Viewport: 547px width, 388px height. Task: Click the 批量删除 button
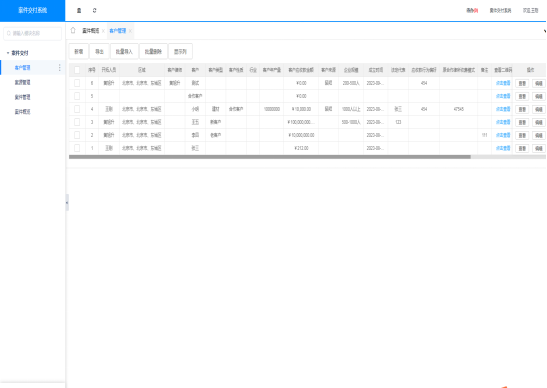(x=153, y=51)
